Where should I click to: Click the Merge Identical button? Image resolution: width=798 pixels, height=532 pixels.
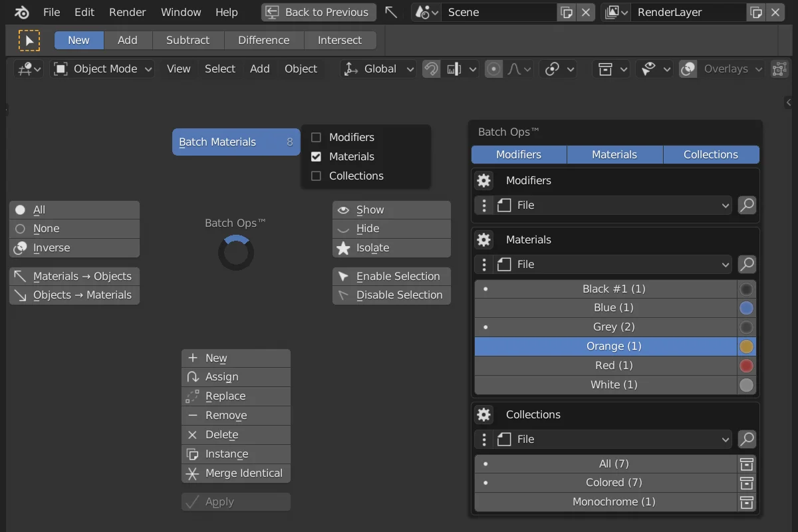click(236, 473)
